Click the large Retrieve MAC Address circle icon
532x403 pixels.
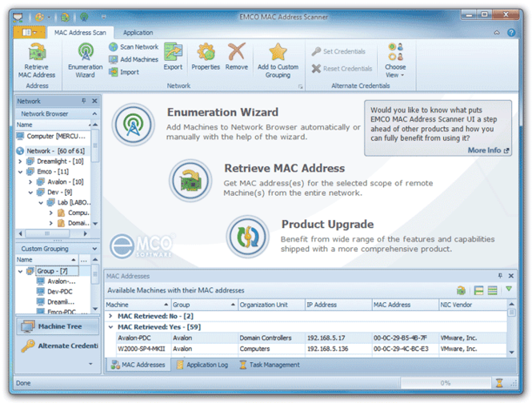pyautogui.click(x=190, y=181)
